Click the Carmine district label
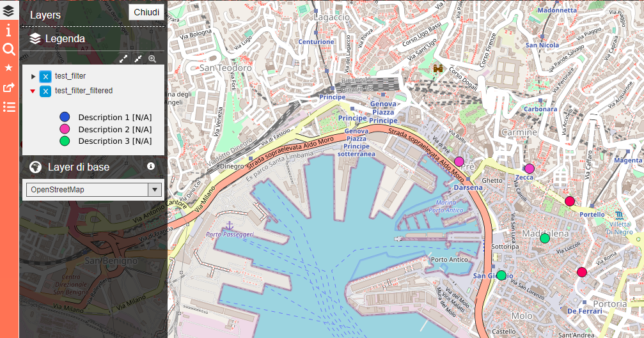 [x=519, y=132]
